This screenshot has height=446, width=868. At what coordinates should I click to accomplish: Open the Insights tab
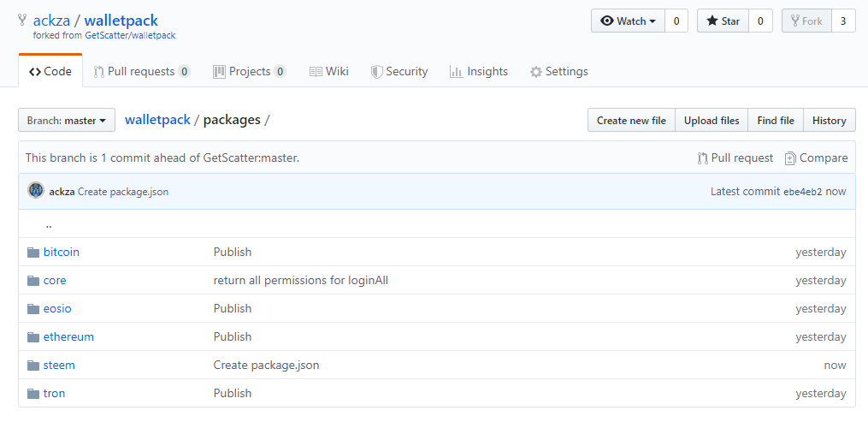(479, 71)
